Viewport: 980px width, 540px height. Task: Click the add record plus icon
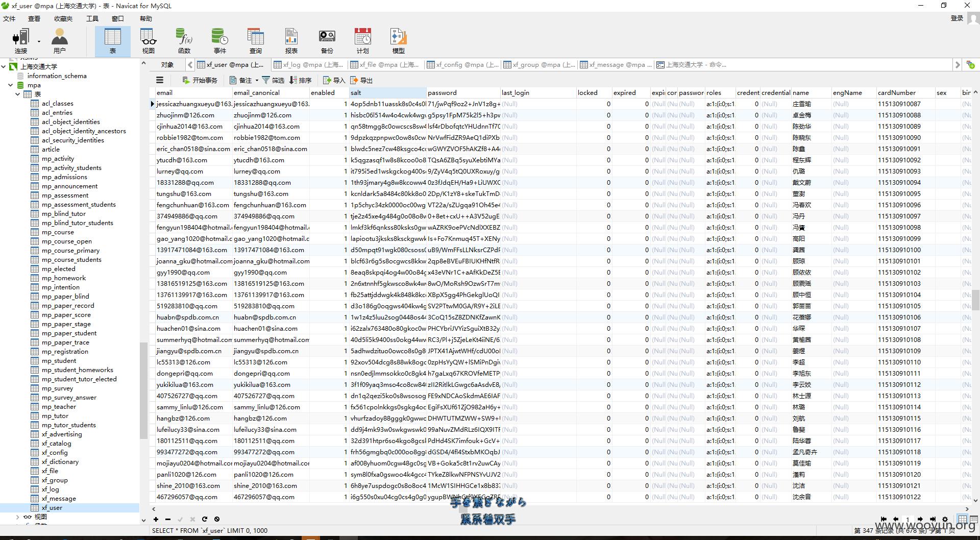(x=156, y=519)
